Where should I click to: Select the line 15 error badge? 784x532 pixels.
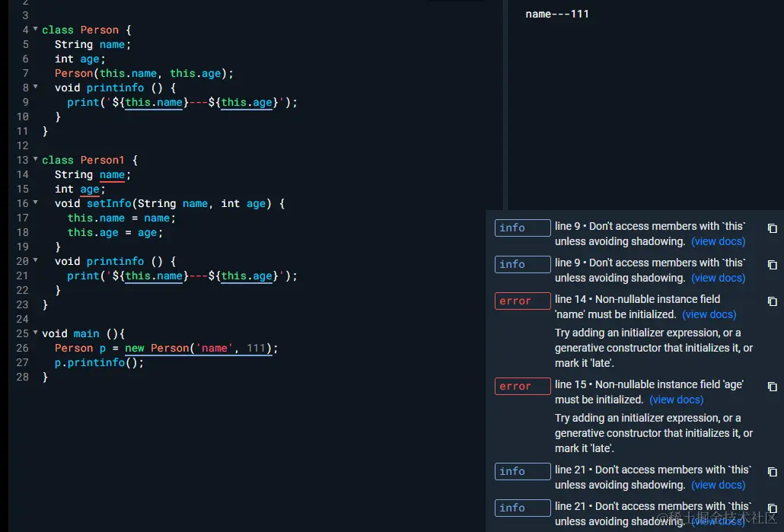click(x=522, y=387)
